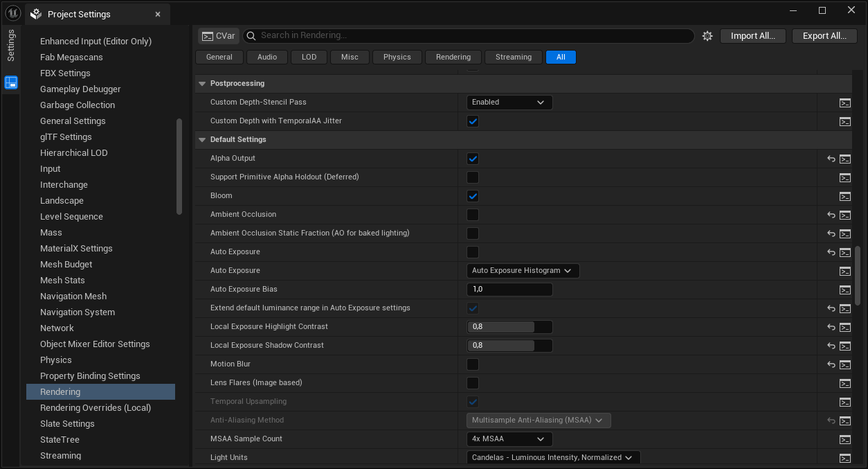
Task: Close the Project Settings tab
Action: click(158, 14)
